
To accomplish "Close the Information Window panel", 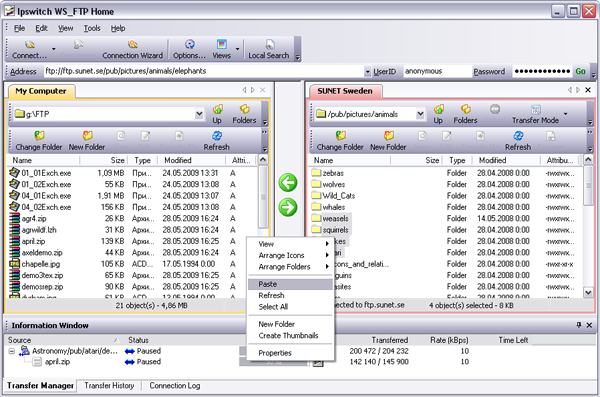I will click(x=589, y=325).
